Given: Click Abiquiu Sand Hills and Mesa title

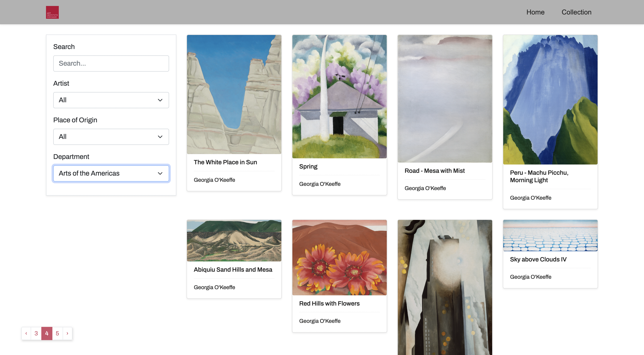Looking at the screenshot, I should click(x=233, y=269).
